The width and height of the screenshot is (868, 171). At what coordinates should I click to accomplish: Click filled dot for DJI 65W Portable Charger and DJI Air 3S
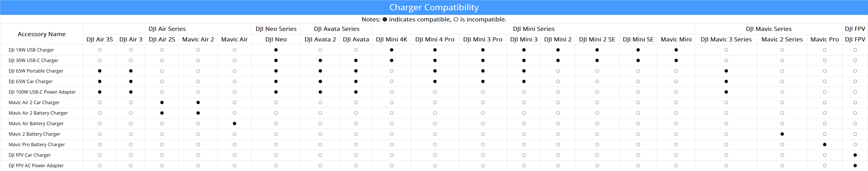(x=100, y=71)
